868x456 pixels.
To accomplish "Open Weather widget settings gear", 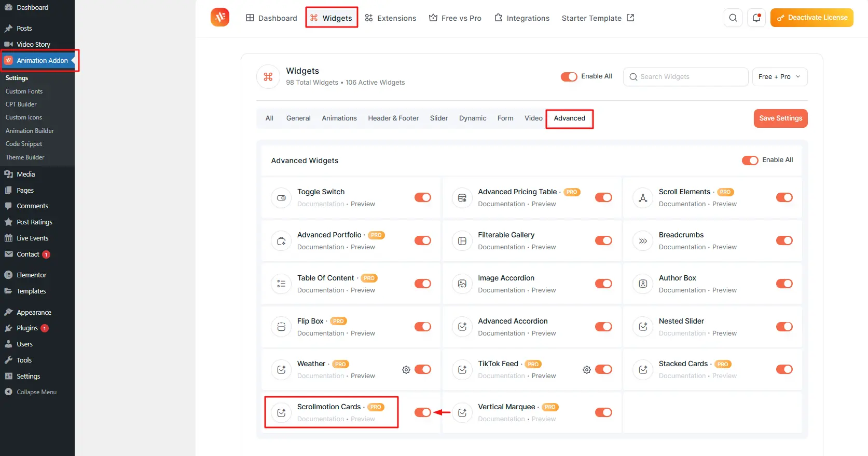I will (x=406, y=370).
